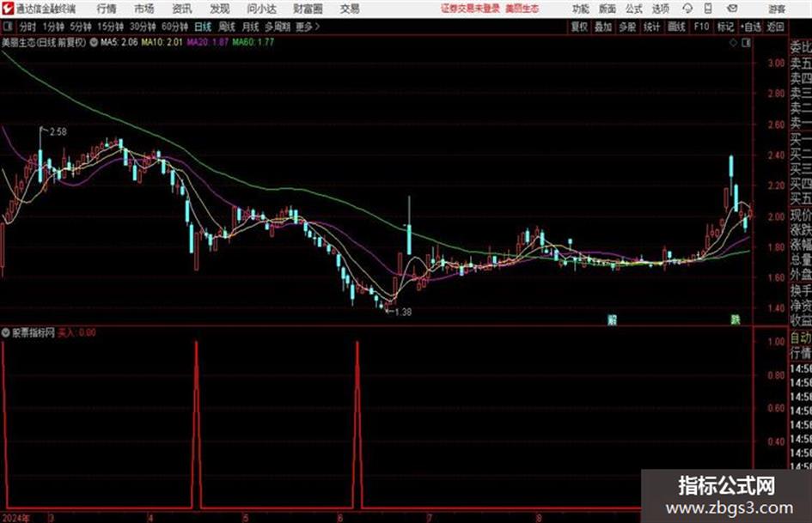The width and height of the screenshot is (812, 523).
Task: Switch to the 周线 weekly period
Action: click(x=227, y=27)
